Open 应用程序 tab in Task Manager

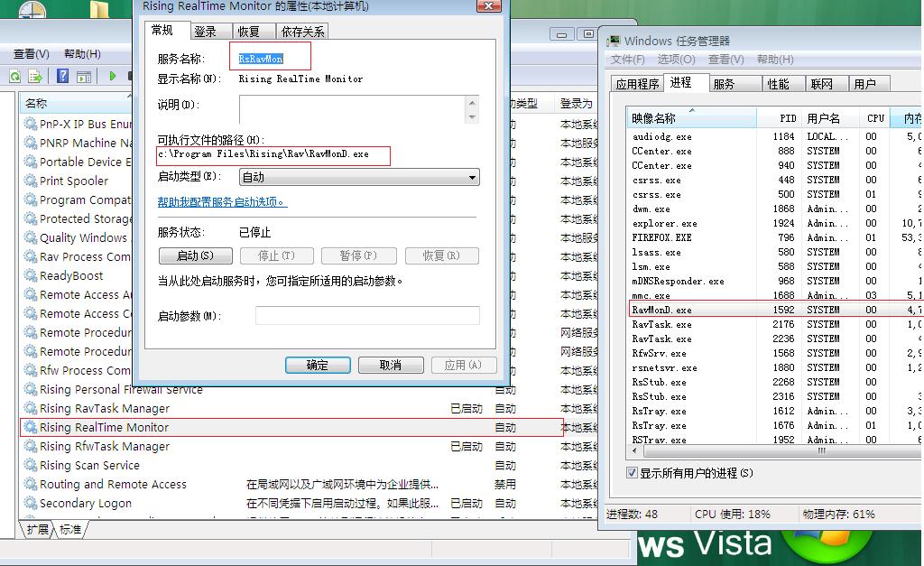[x=637, y=84]
